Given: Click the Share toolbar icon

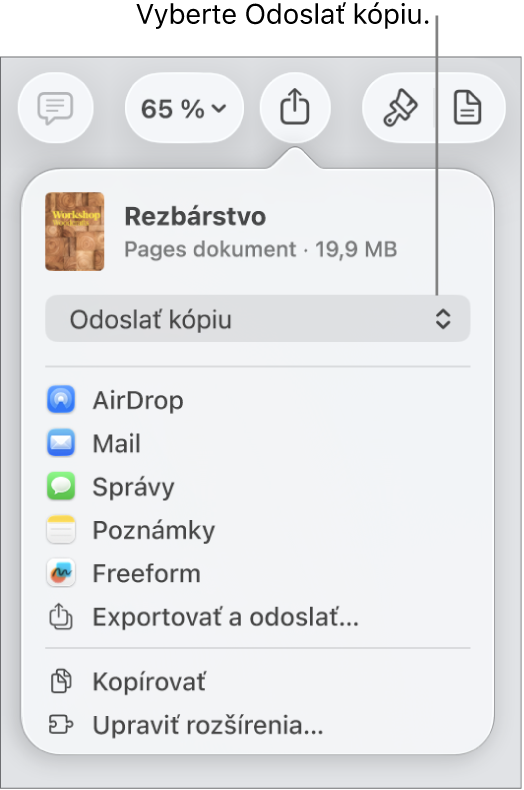Looking at the screenshot, I should [295, 107].
